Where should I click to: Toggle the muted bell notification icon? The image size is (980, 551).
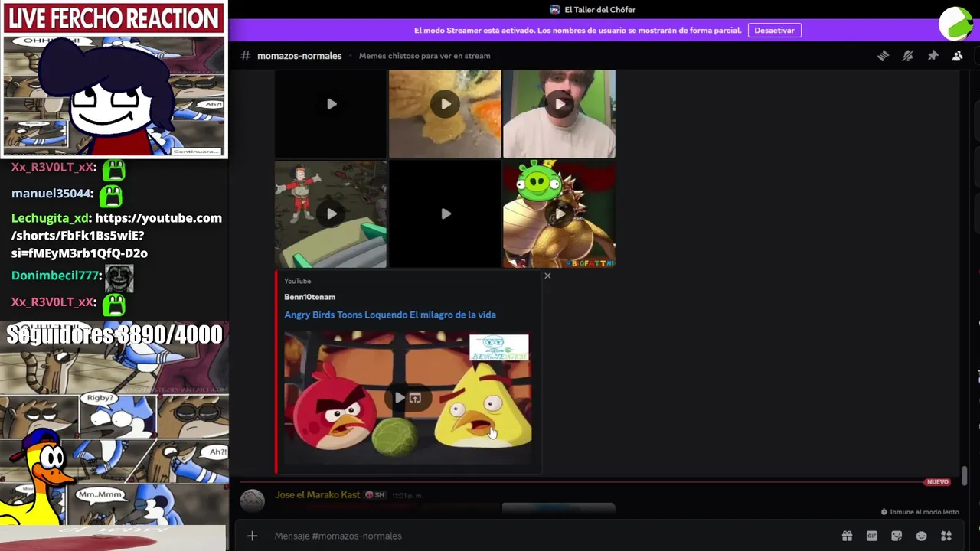908,56
